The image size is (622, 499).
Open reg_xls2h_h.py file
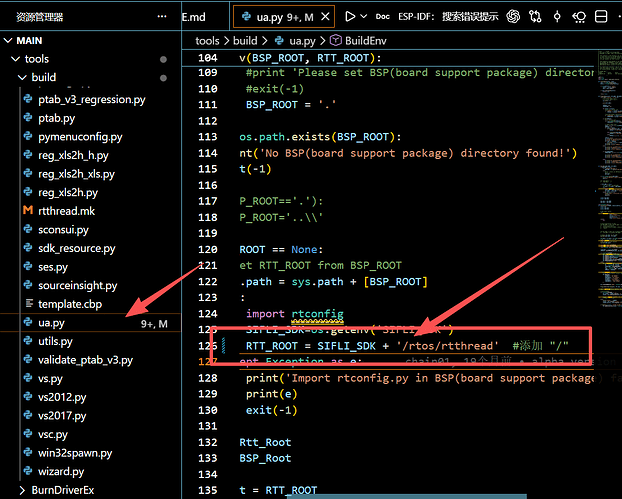[x=73, y=155]
